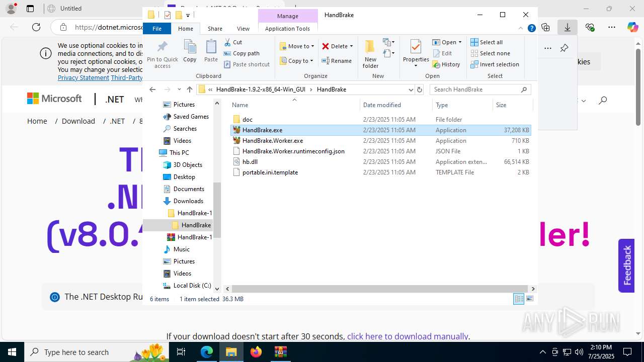
Task: Sort by Date modified column
Action: pyautogui.click(x=396, y=105)
